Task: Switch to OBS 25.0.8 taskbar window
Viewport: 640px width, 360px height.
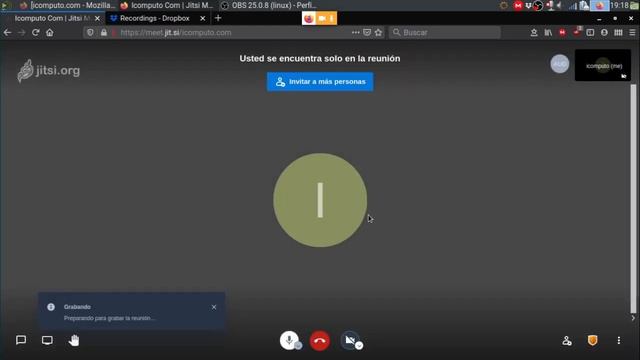Action: click(x=269, y=5)
